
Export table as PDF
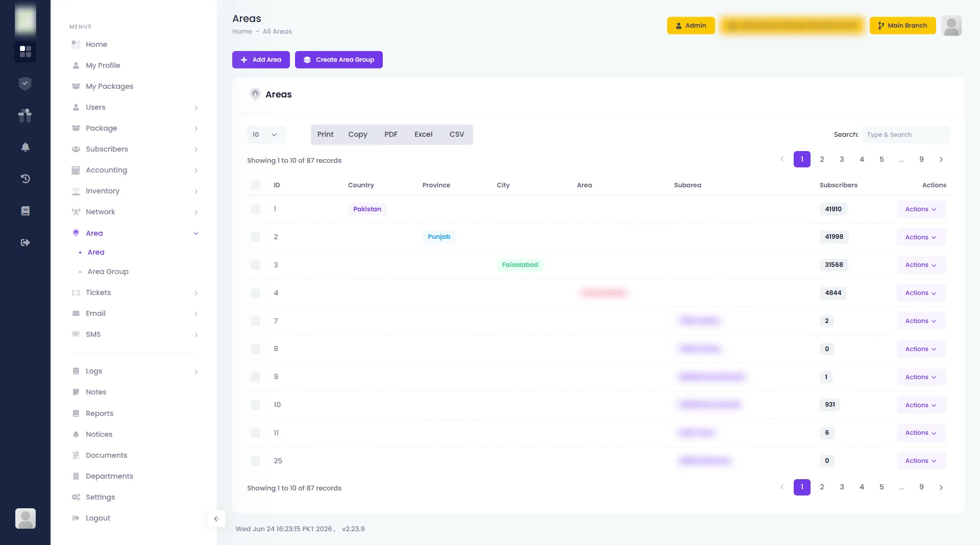(x=390, y=134)
